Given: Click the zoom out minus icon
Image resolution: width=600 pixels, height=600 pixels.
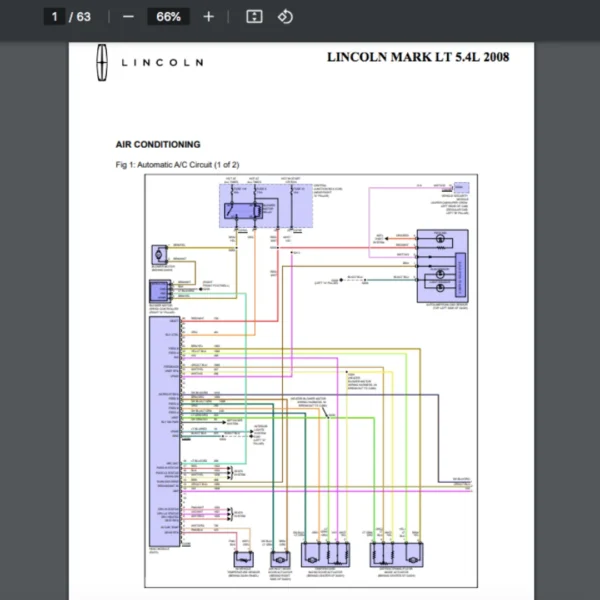Looking at the screenshot, I should pos(127,17).
